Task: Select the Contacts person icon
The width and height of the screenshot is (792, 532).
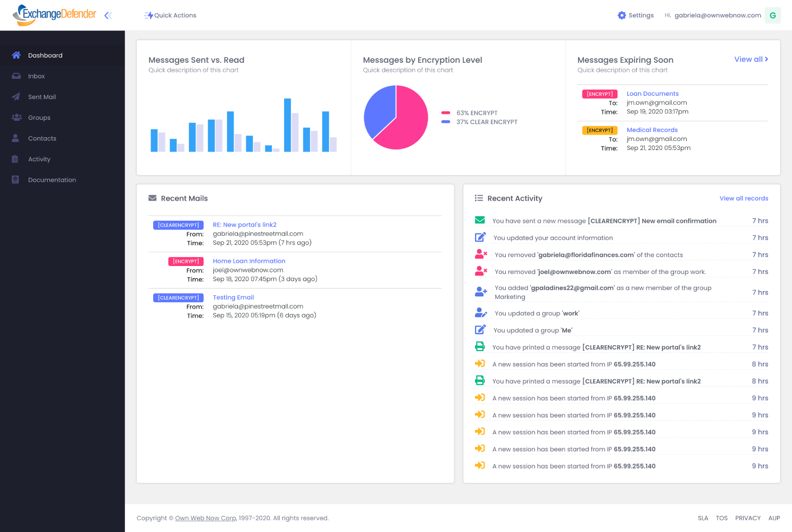Action: tap(15, 138)
